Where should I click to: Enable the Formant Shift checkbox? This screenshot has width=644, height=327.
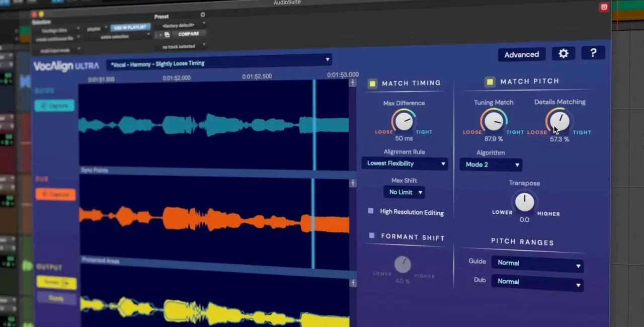372,235
